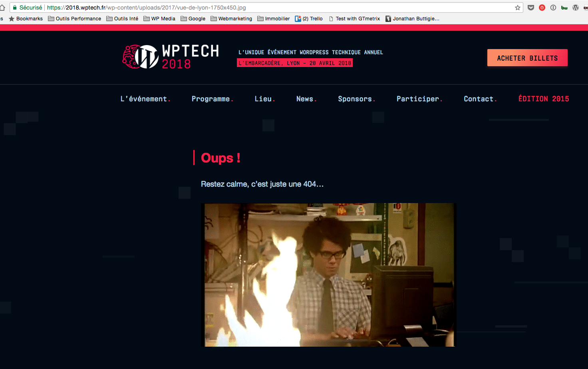Go to the Programme menu

pos(213,99)
